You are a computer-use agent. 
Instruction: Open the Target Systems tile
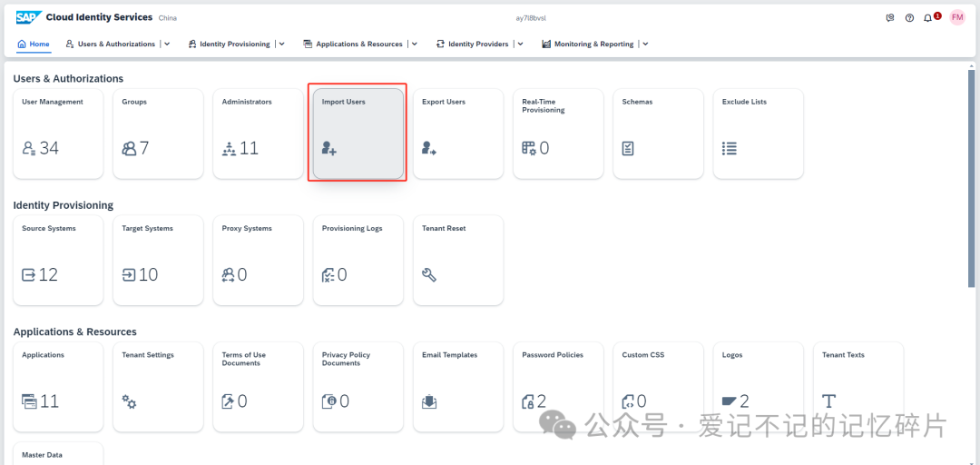click(x=158, y=261)
